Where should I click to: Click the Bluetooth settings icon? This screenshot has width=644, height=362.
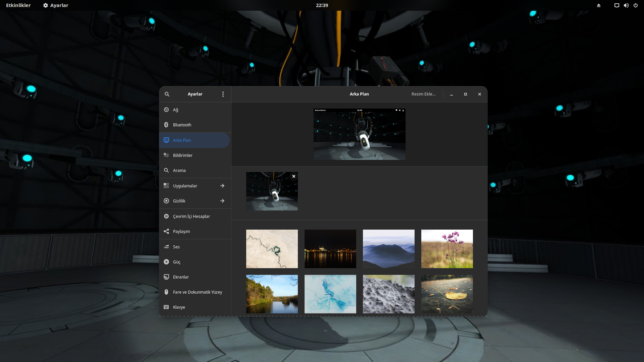[x=166, y=125]
